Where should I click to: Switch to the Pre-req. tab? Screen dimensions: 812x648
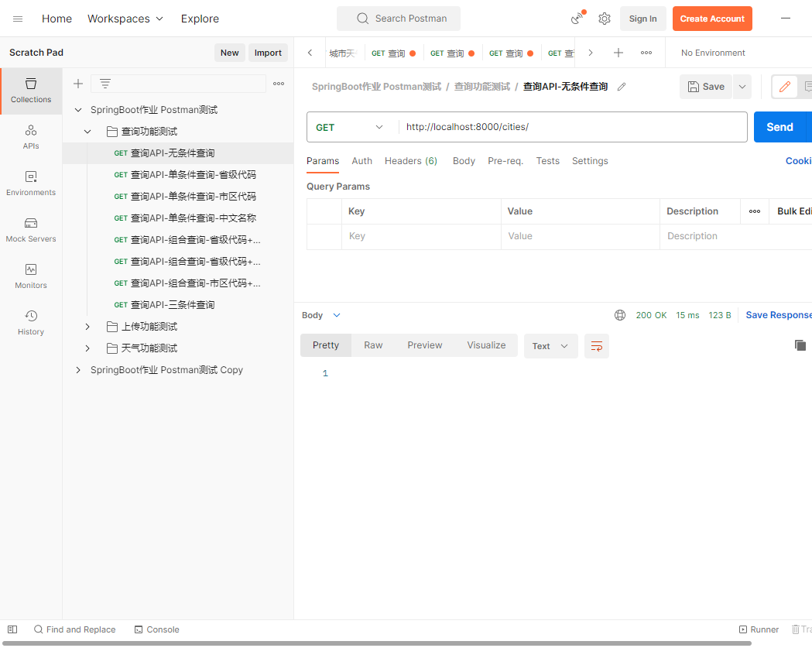(x=505, y=161)
